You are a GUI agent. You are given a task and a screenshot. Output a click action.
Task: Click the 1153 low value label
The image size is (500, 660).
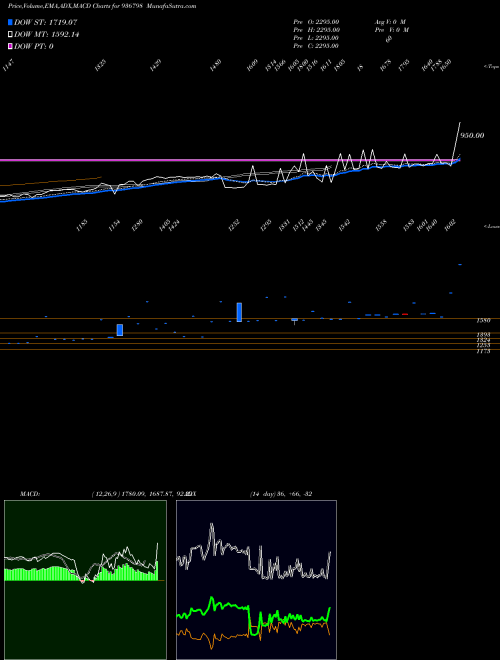tap(82, 226)
